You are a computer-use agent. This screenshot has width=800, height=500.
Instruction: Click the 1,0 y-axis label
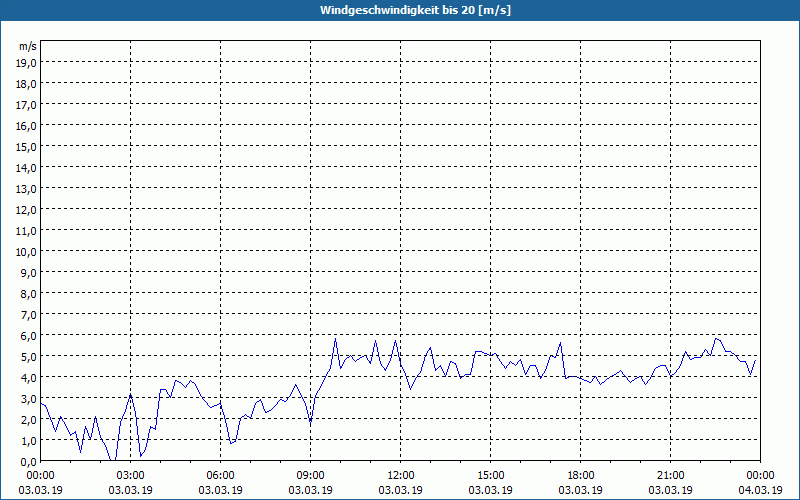point(29,441)
